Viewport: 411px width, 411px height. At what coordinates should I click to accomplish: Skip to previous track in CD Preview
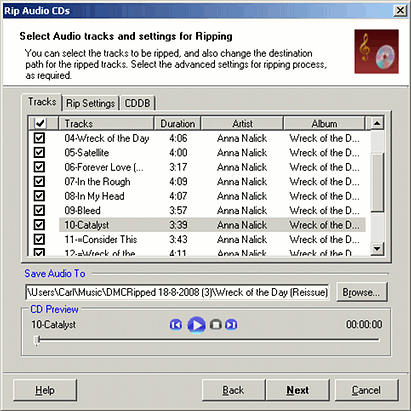coord(176,325)
